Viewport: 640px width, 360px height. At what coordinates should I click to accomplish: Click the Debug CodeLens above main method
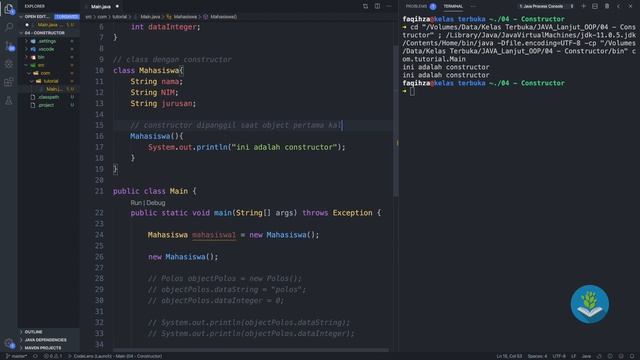click(x=156, y=203)
